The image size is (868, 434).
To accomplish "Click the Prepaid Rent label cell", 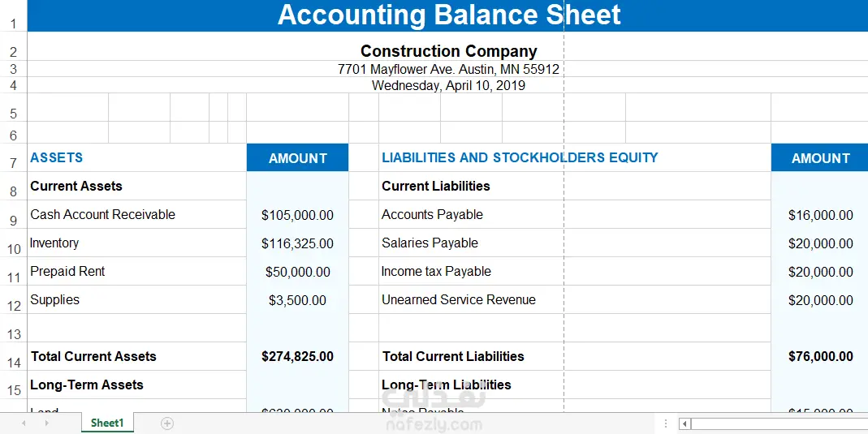I will point(136,272).
